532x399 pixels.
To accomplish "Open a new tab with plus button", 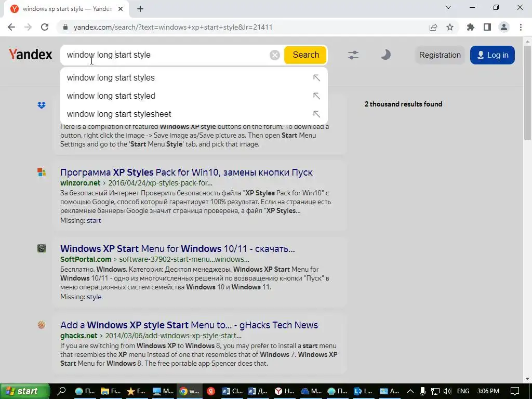I will point(140,9).
